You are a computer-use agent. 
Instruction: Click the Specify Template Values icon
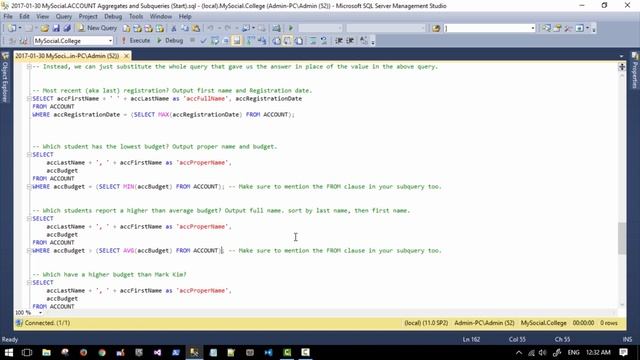point(363,41)
